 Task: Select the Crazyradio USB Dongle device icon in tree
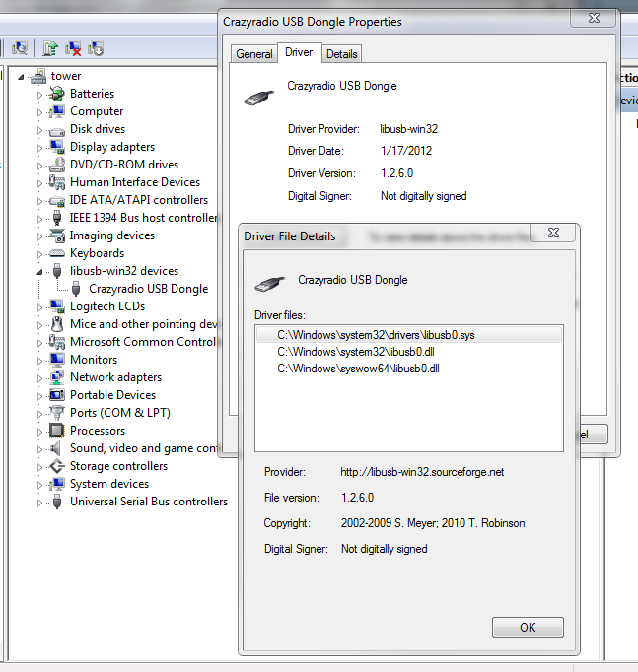coord(76,289)
